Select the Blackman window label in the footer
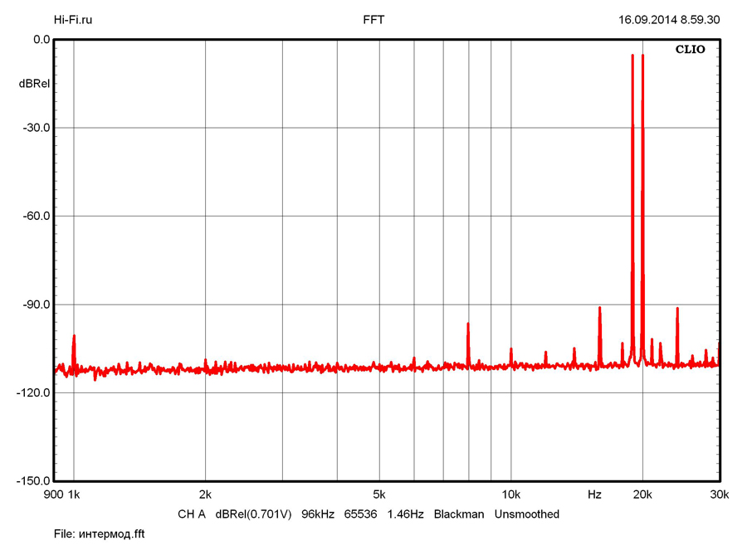 [x=459, y=514]
